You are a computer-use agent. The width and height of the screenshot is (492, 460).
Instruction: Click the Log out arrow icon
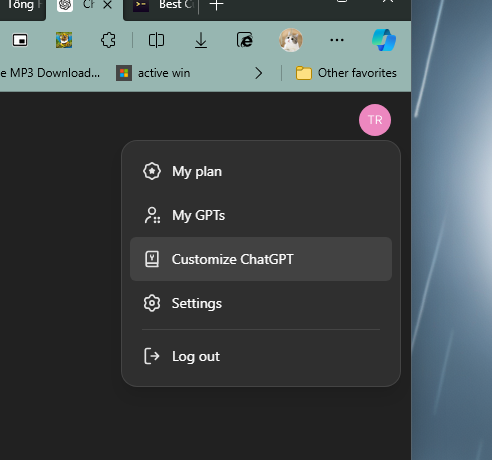pyautogui.click(x=152, y=356)
